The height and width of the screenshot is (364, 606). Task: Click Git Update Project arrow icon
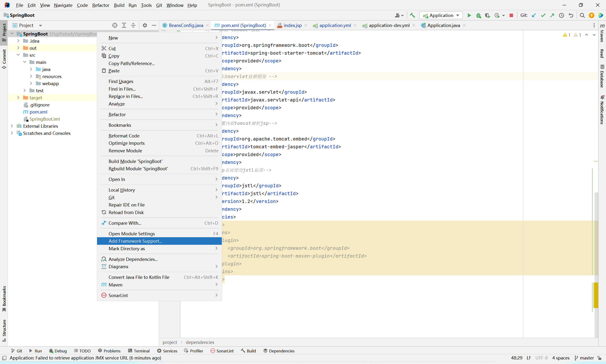tap(534, 15)
